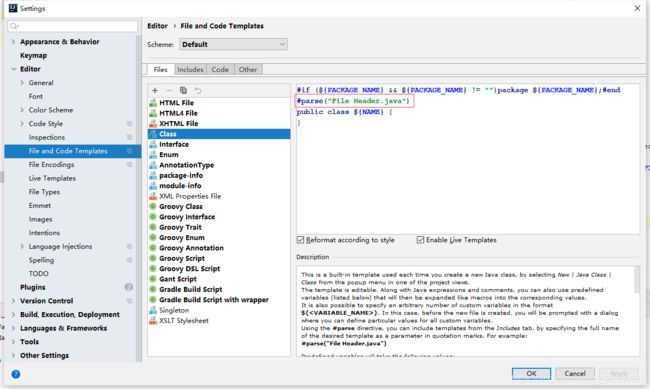The height and width of the screenshot is (389, 650).
Task: Select the XML Properties File icon
Action: (153, 196)
